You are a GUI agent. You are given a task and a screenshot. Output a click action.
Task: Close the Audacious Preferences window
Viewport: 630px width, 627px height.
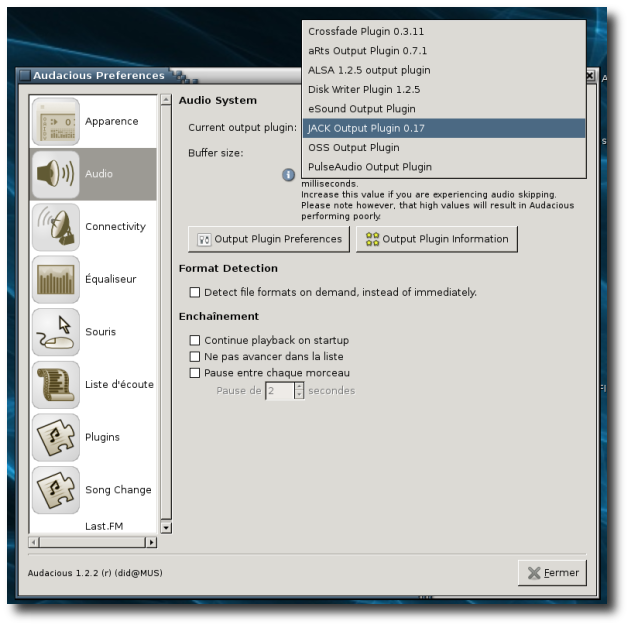(x=590, y=76)
